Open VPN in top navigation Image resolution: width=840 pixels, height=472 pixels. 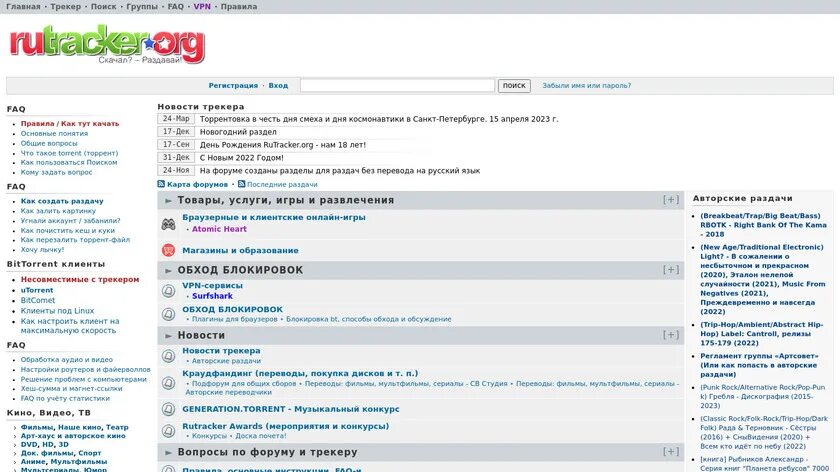tap(202, 6)
